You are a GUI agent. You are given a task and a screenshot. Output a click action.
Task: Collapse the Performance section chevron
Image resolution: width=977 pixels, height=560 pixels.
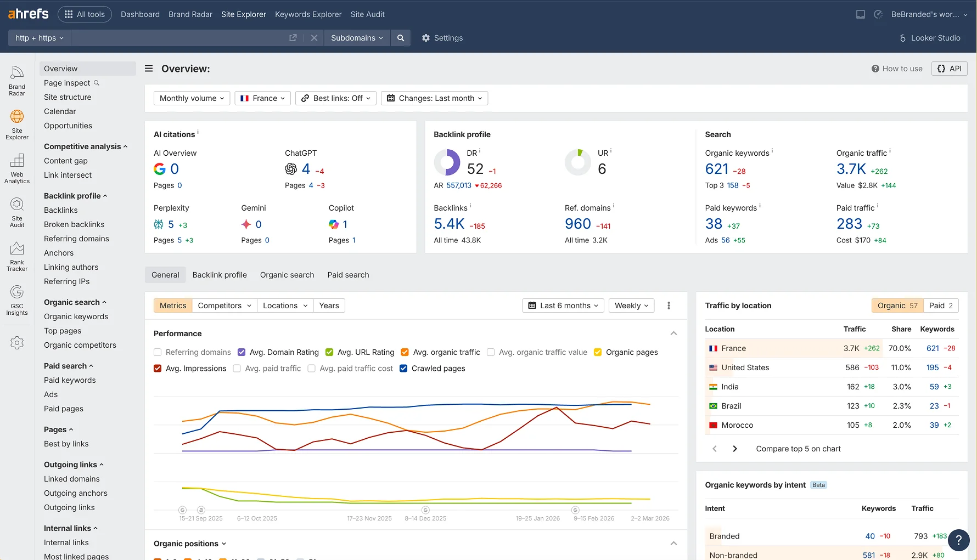tap(673, 333)
